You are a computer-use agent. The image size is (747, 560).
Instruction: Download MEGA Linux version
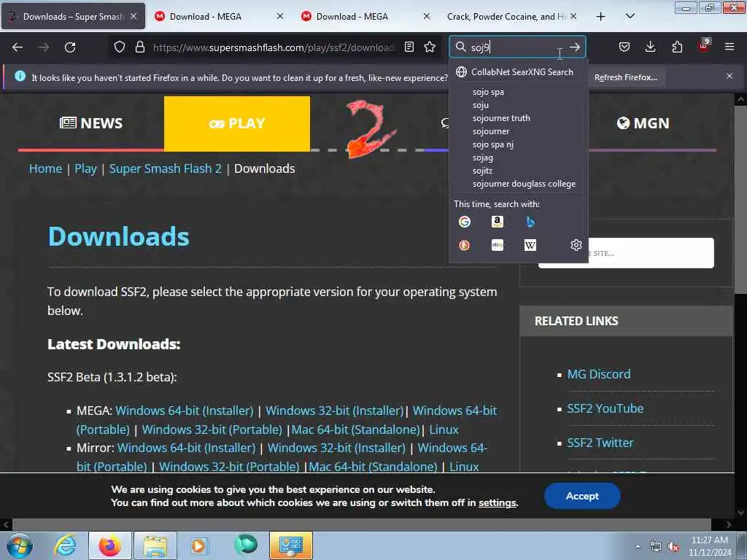tap(444, 429)
